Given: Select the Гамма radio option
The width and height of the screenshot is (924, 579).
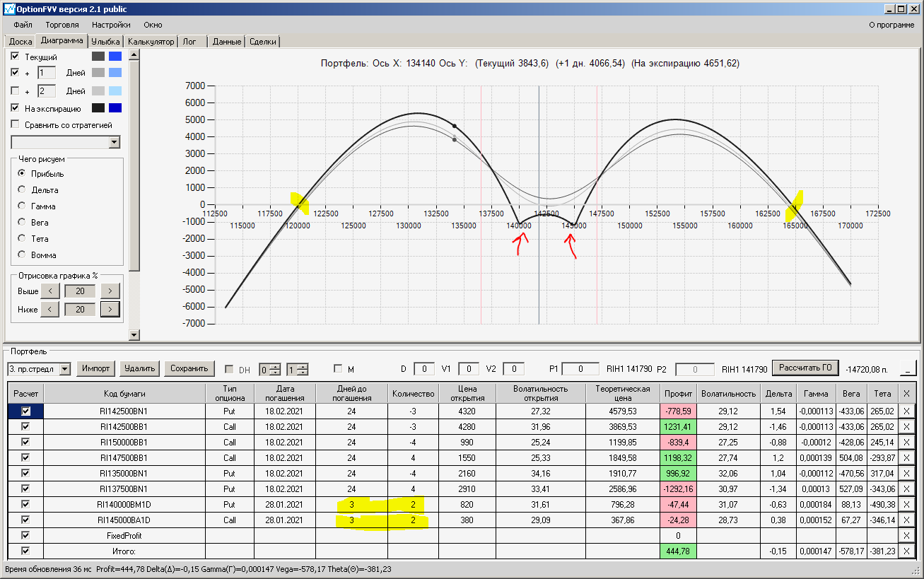Looking at the screenshot, I should (x=22, y=206).
